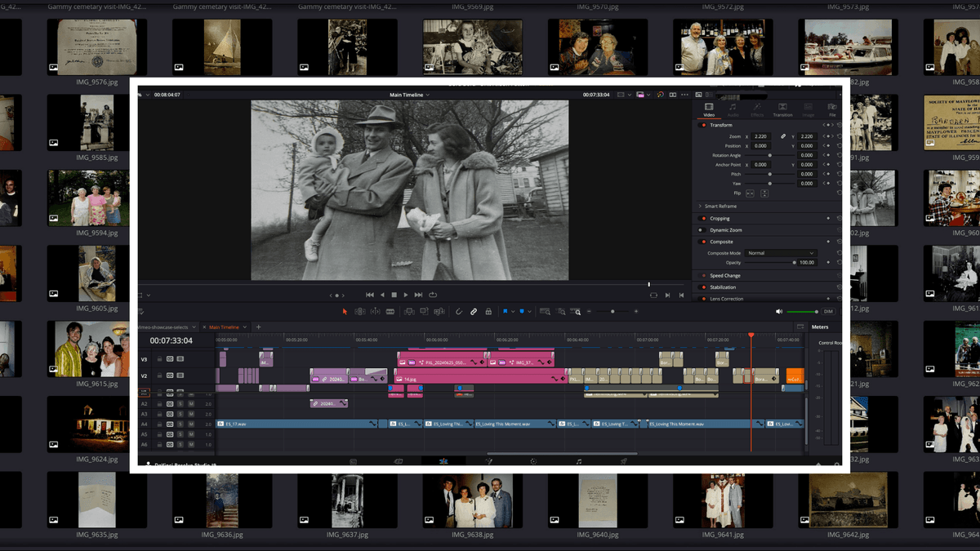Screen dimensions: 980x551
Task: Switch to the Audio inspector tab
Action: click(x=733, y=110)
